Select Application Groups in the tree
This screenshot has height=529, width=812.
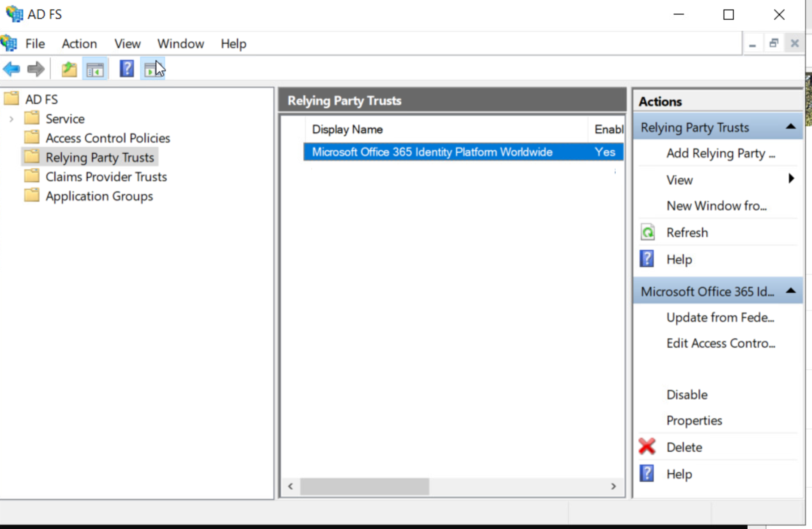click(x=99, y=196)
